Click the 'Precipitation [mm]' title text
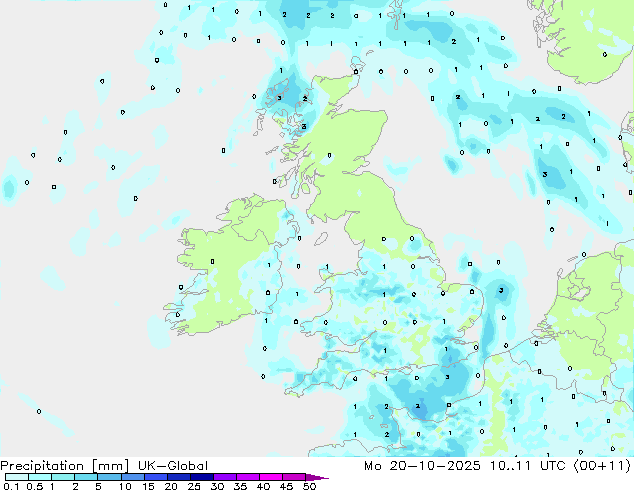 coord(65,466)
